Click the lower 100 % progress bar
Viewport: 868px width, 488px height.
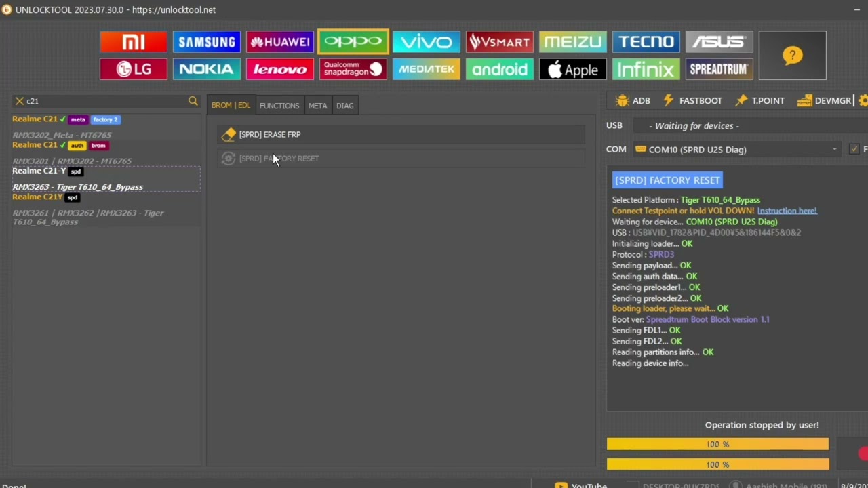(x=717, y=464)
